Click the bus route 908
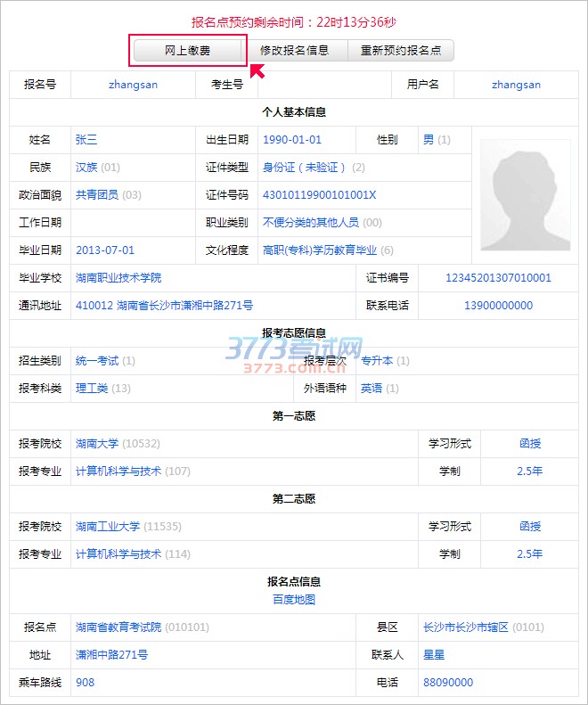588x705 pixels. (85, 683)
